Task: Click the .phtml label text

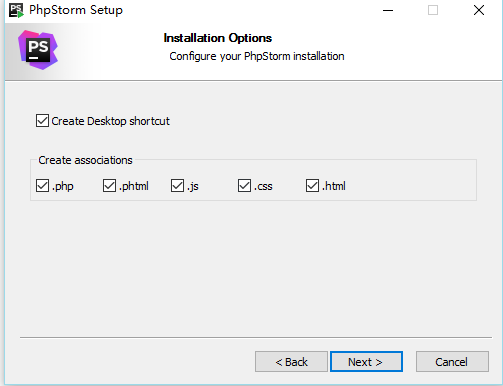Action: pyautogui.click(x=134, y=186)
